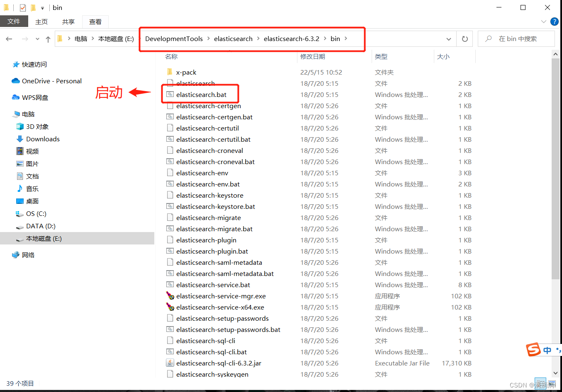
Task: Select the elasticsearch breadcrumb segment
Action: pos(233,39)
